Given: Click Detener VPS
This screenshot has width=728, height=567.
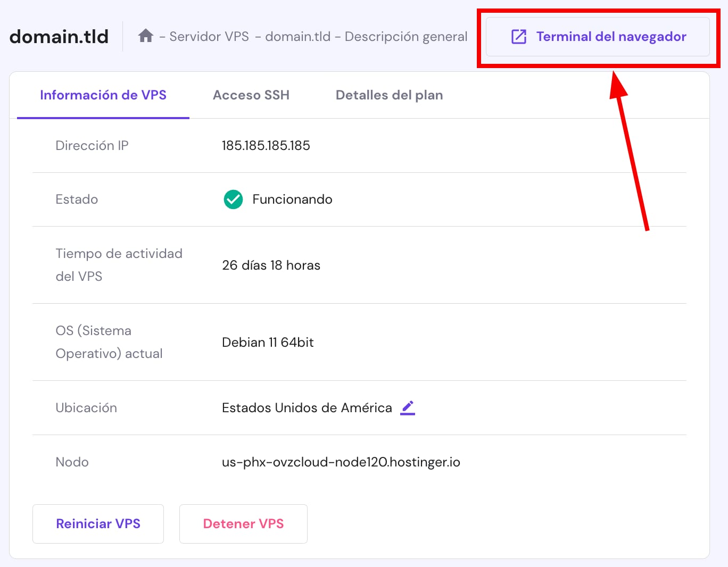Looking at the screenshot, I should pos(243,523).
